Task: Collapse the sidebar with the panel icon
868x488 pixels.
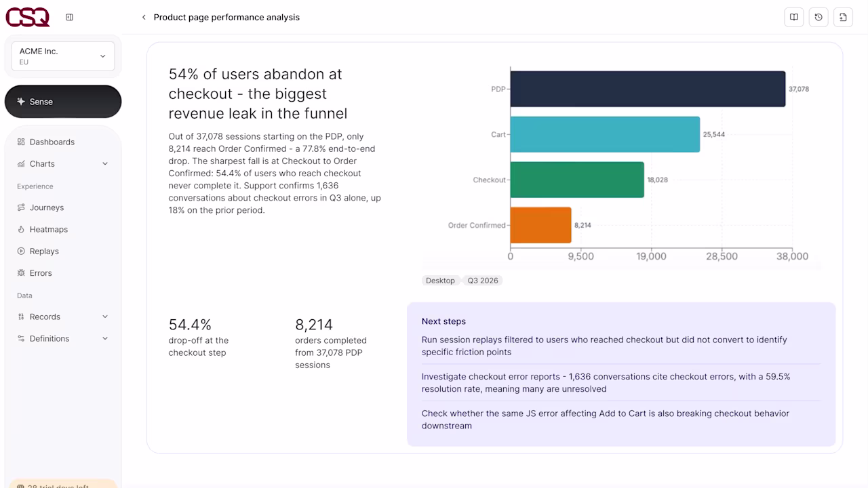Action: point(69,18)
